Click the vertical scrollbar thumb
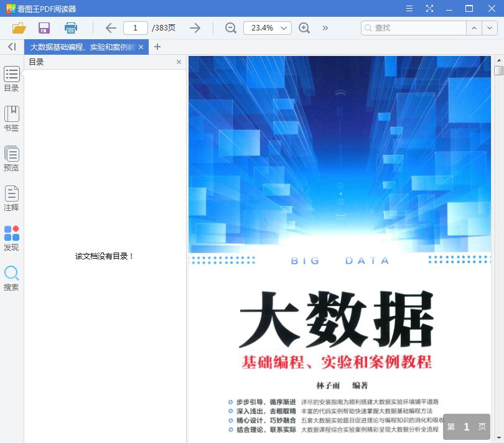504x443 pixels. [x=498, y=70]
